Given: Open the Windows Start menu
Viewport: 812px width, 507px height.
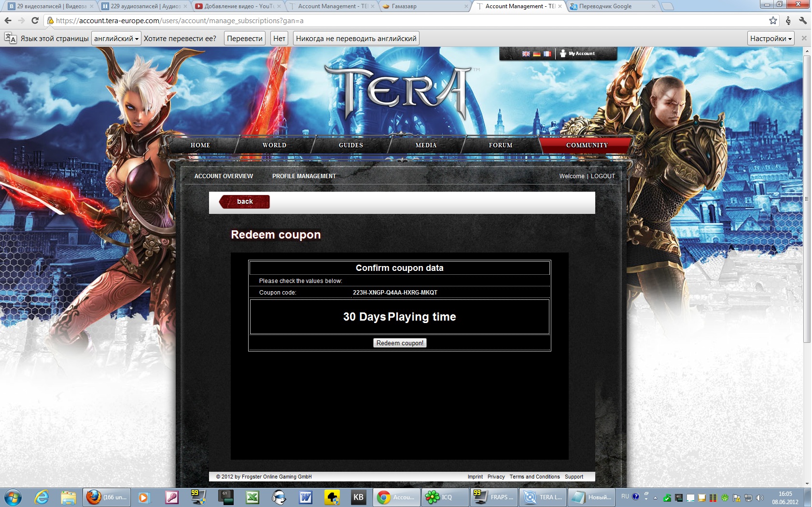Looking at the screenshot, I should point(13,497).
